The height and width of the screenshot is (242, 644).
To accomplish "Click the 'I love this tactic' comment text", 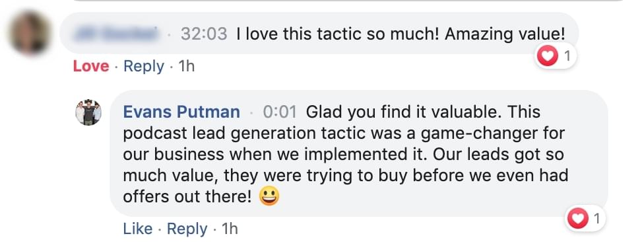I will point(401,34).
